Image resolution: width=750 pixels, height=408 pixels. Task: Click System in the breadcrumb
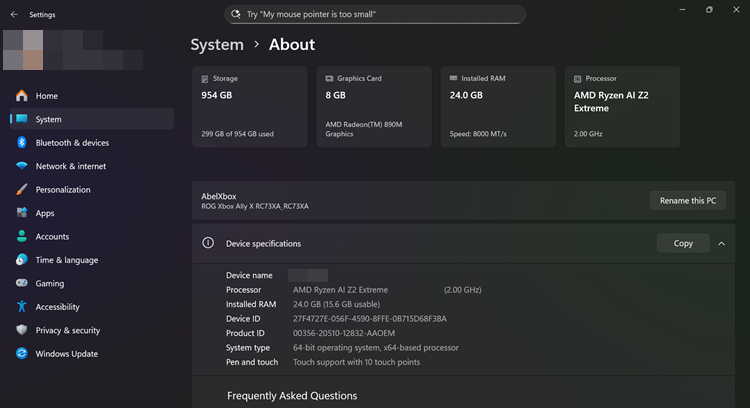point(217,44)
